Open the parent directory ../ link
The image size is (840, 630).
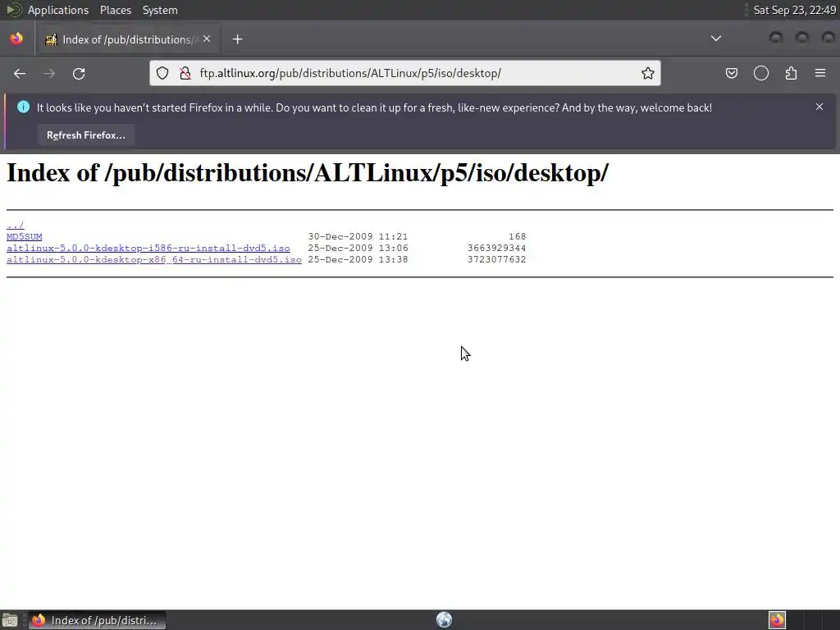click(x=15, y=225)
